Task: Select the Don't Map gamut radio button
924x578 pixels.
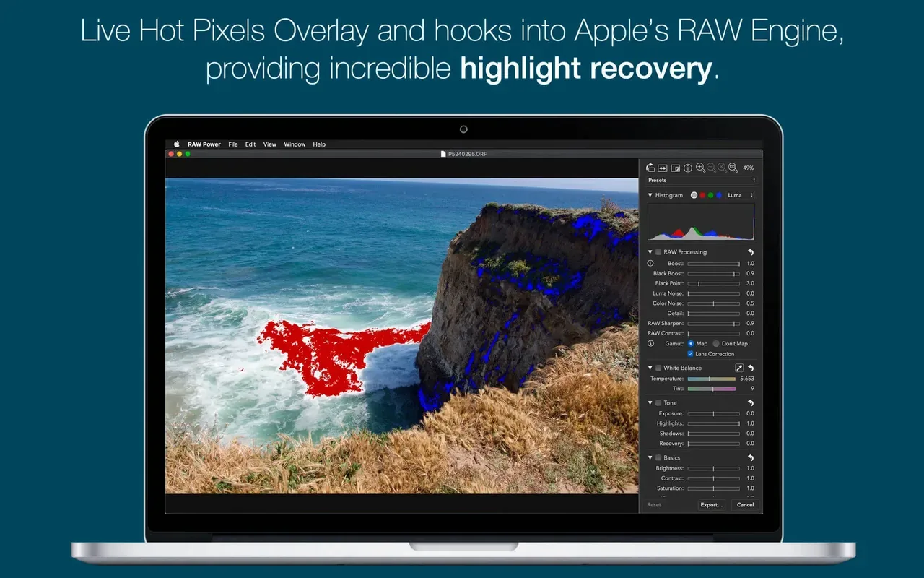Action: pos(716,344)
